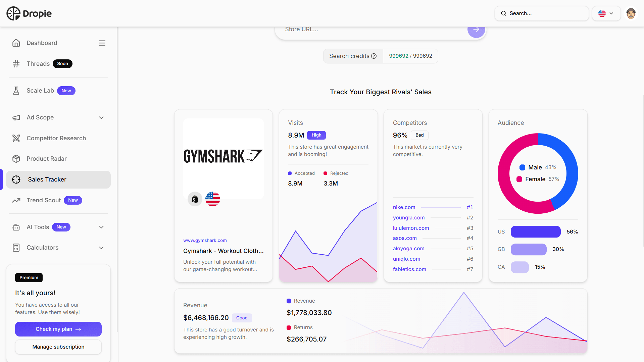This screenshot has width=644, height=362.
Task: Click the Product Radar box icon
Action: [x=16, y=159]
